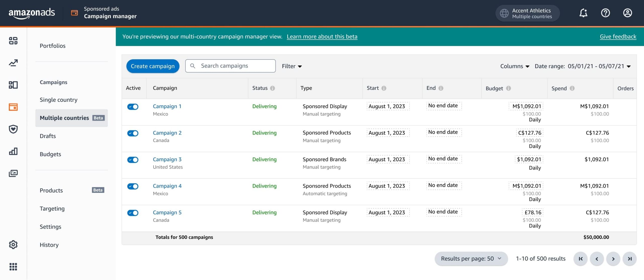Change Results per page dropdown
This screenshot has height=280, width=644.
point(471,259)
